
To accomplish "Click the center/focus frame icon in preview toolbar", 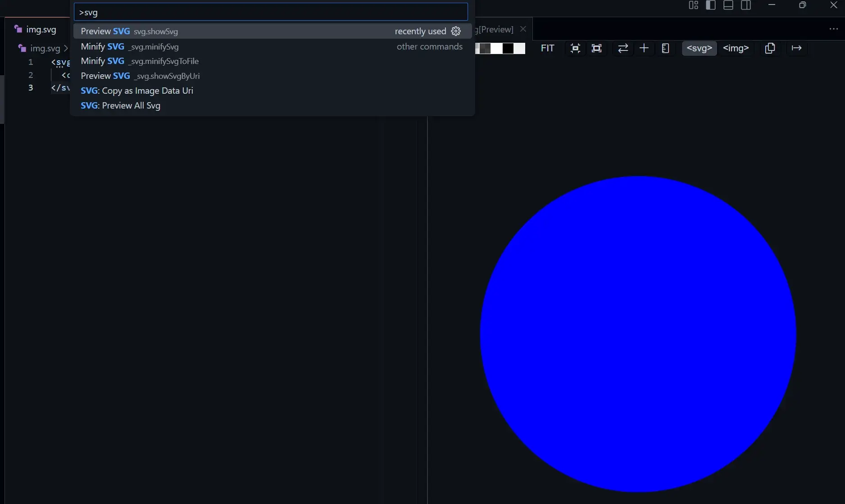I will click(x=575, y=48).
